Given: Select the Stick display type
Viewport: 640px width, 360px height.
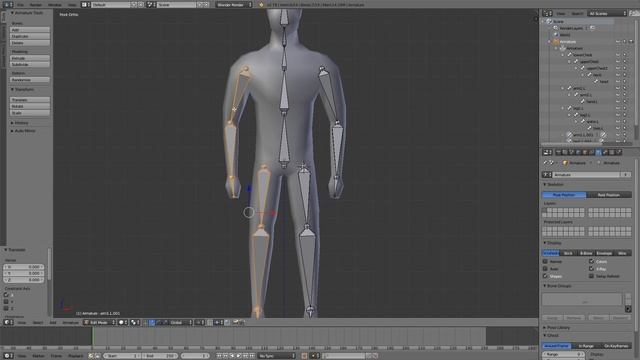Looking at the screenshot, I should pyautogui.click(x=568, y=253).
